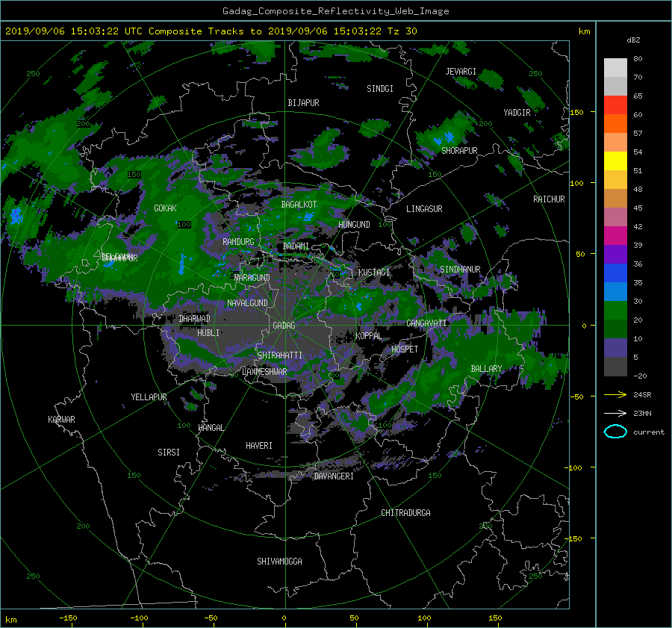672x628 pixels.
Task: Click the 100 value on bottom km axis
Action: click(x=424, y=618)
